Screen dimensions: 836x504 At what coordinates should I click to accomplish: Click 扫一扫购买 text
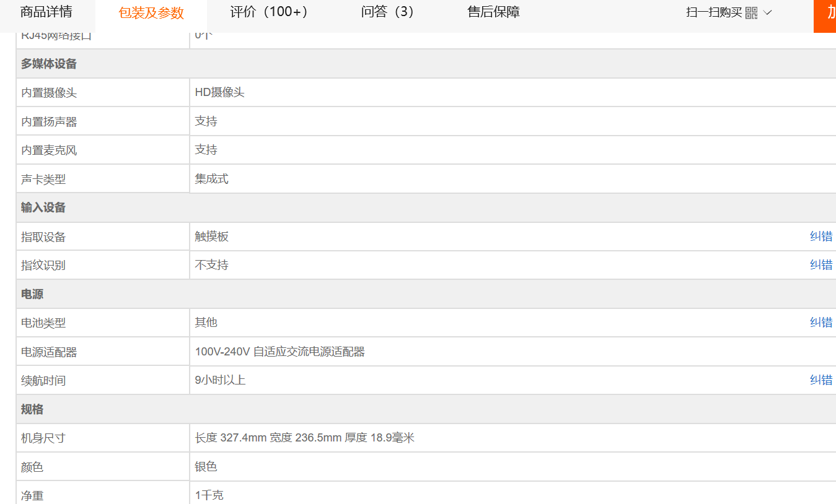pyautogui.click(x=714, y=12)
